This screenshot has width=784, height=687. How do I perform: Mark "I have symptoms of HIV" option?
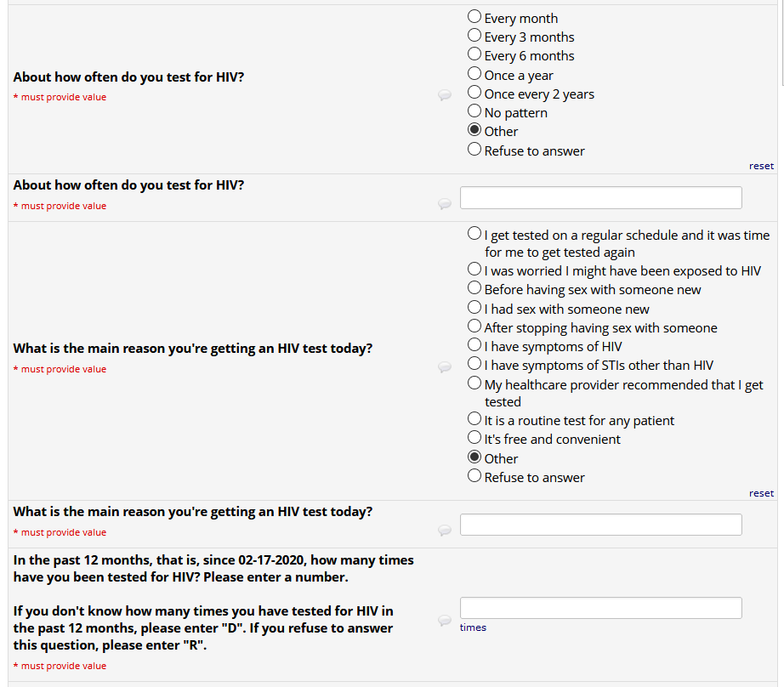point(474,346)
